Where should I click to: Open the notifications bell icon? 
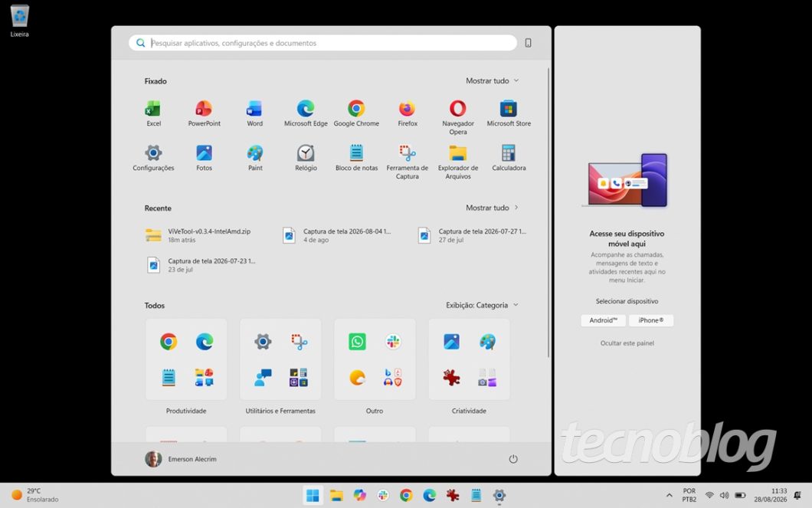point(797,496)
